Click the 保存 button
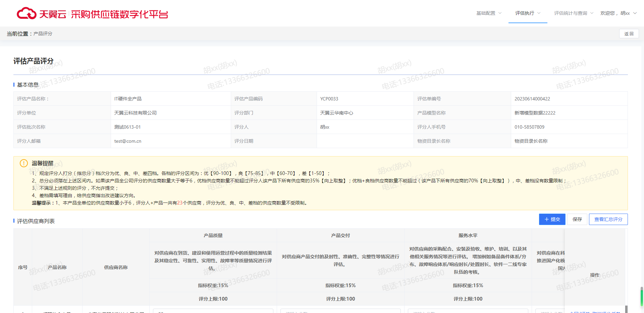Screen dimensions: 644x313 pos(577,219)
